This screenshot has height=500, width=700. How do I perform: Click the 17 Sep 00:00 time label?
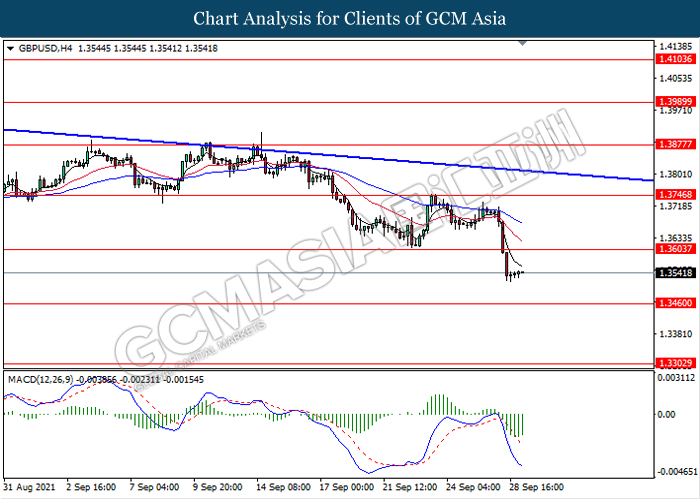pyautogui.click(x=347, y=487)
